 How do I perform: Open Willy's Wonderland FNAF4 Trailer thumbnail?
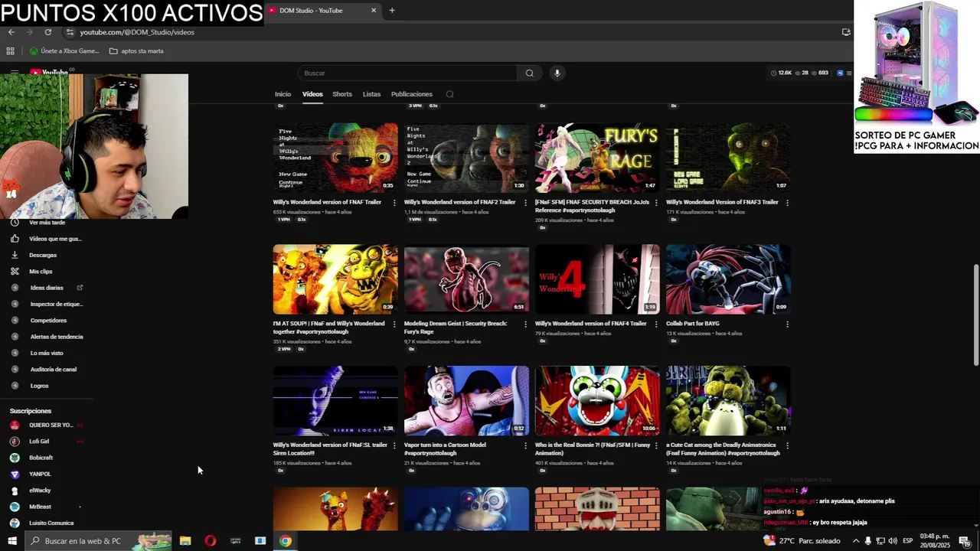597,279
